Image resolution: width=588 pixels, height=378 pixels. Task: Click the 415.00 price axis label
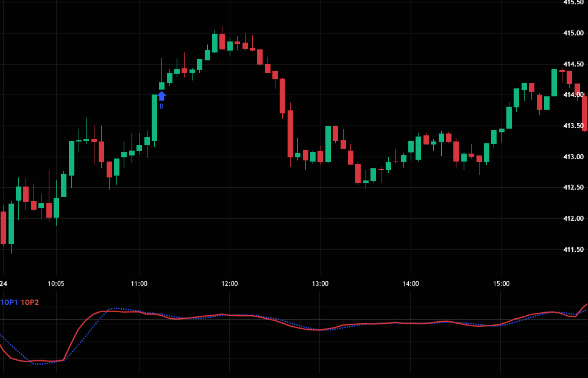[573, 33]
